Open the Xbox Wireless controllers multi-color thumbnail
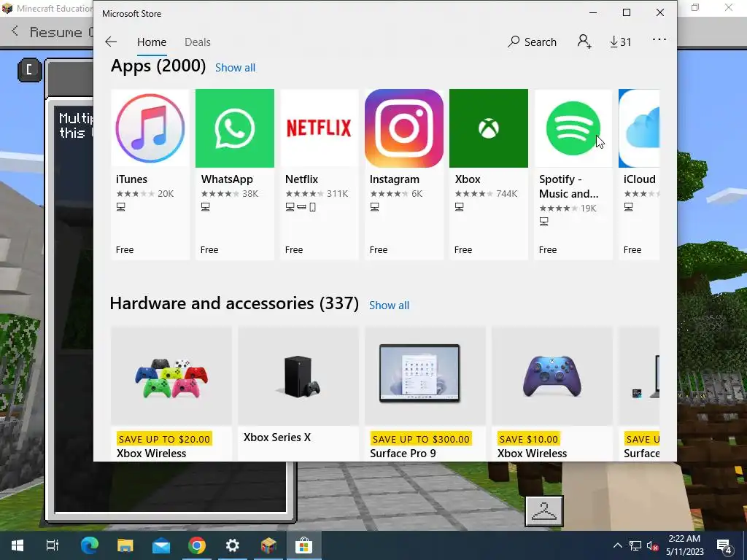The height and width of the screenshot is (560, 747). point(171,376)
